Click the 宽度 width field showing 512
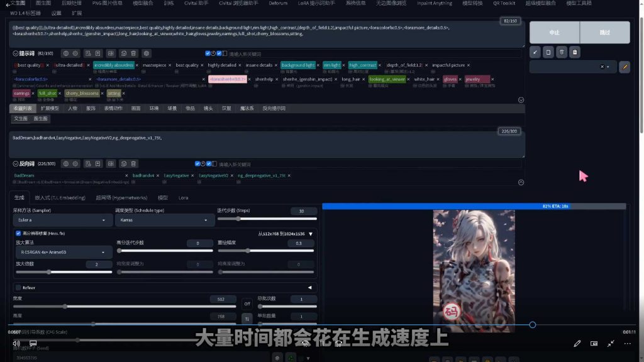Image resolution: width=644 pixels, height=362 pixels. pos(222,299)
